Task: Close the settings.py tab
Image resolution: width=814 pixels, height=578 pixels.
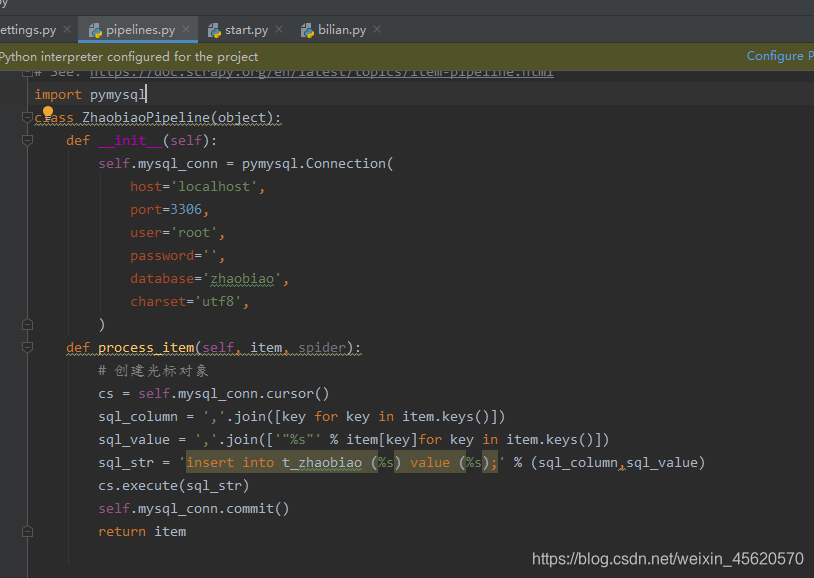Action: point(67,30)
